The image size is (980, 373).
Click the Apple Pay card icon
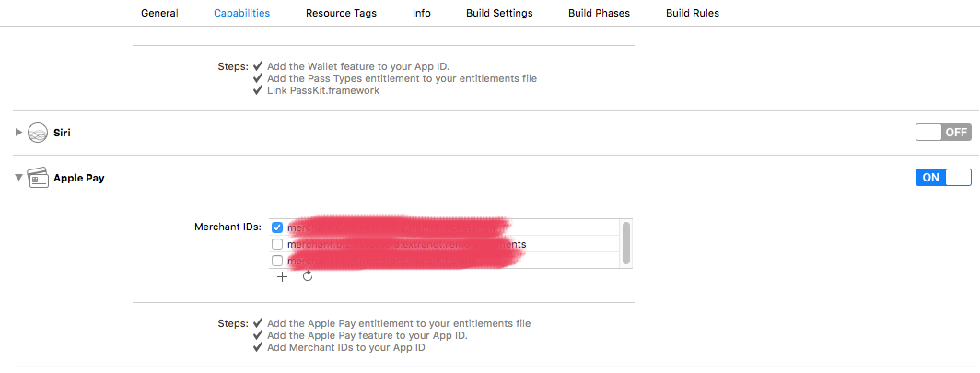[38, 178]
